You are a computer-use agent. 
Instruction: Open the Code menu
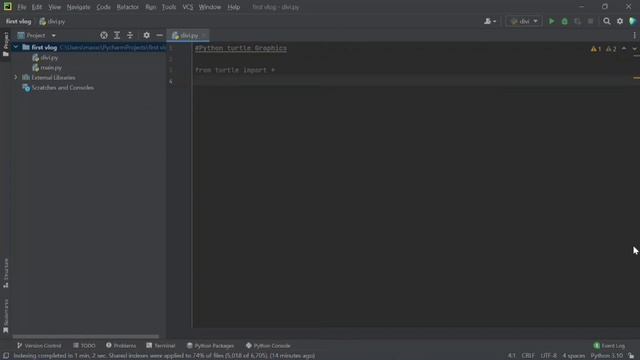103,7
